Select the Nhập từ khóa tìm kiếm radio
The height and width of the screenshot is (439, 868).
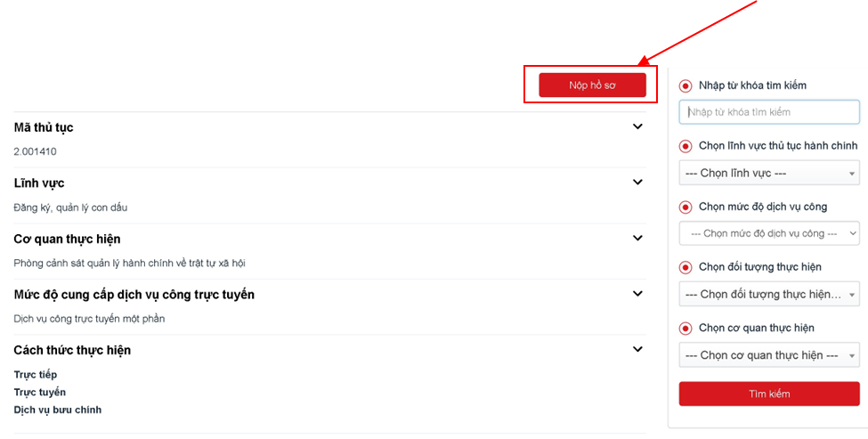(685, 85)
